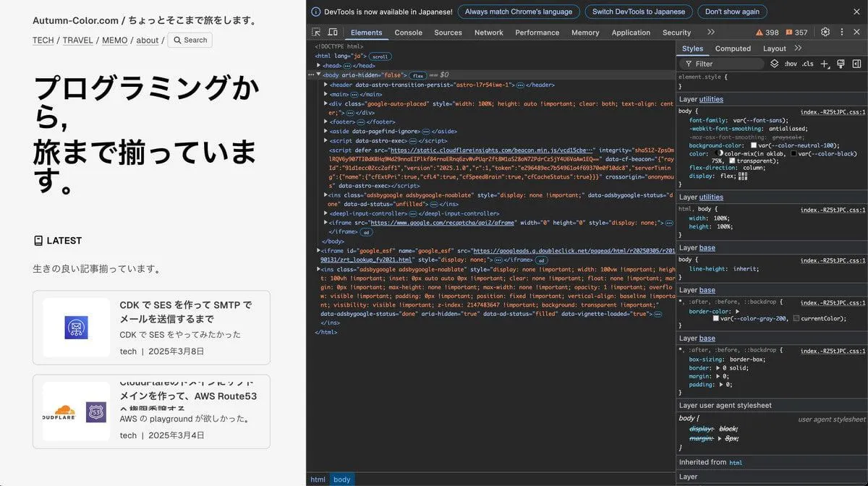Open the Computed tab in the sidebar
868x486 pixels.
(733, 48)
